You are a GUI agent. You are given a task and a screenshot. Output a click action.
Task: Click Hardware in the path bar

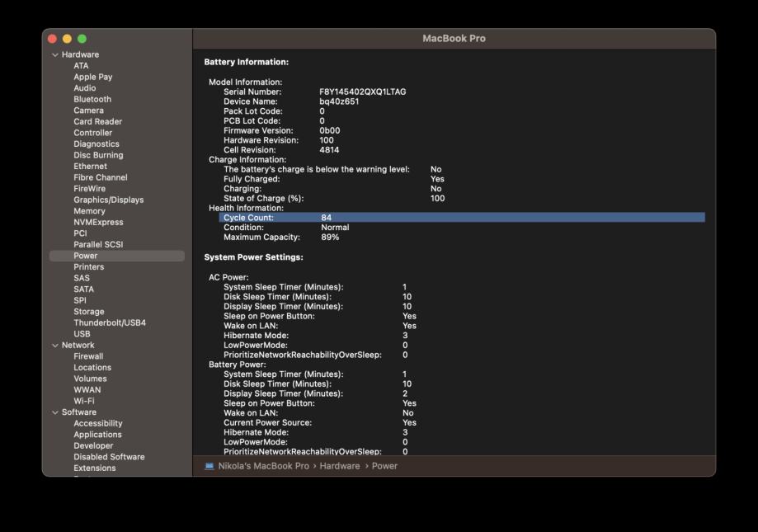[x=340, y=466]
